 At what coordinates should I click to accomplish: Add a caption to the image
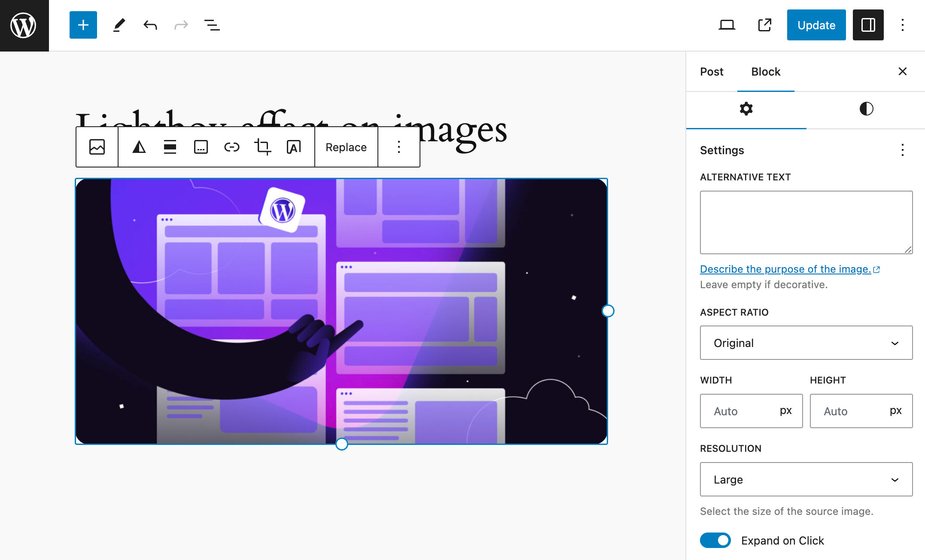tap(200, 147)
